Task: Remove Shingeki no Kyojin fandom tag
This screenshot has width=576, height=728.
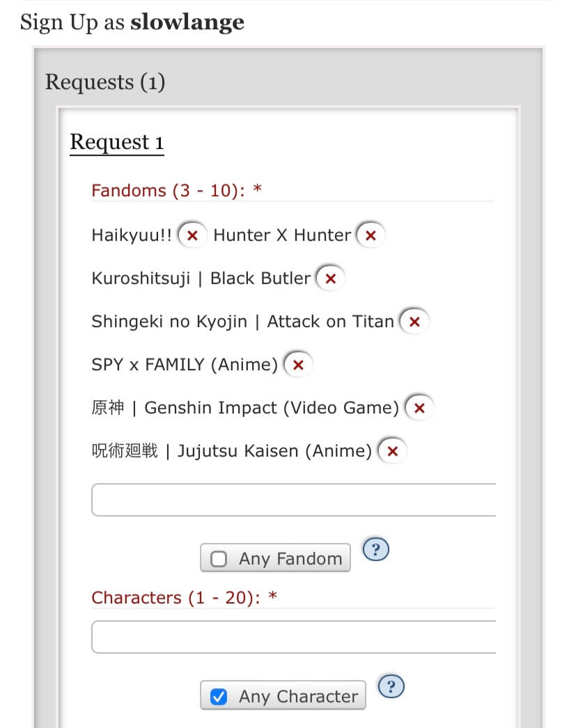Action: point(414,322)
